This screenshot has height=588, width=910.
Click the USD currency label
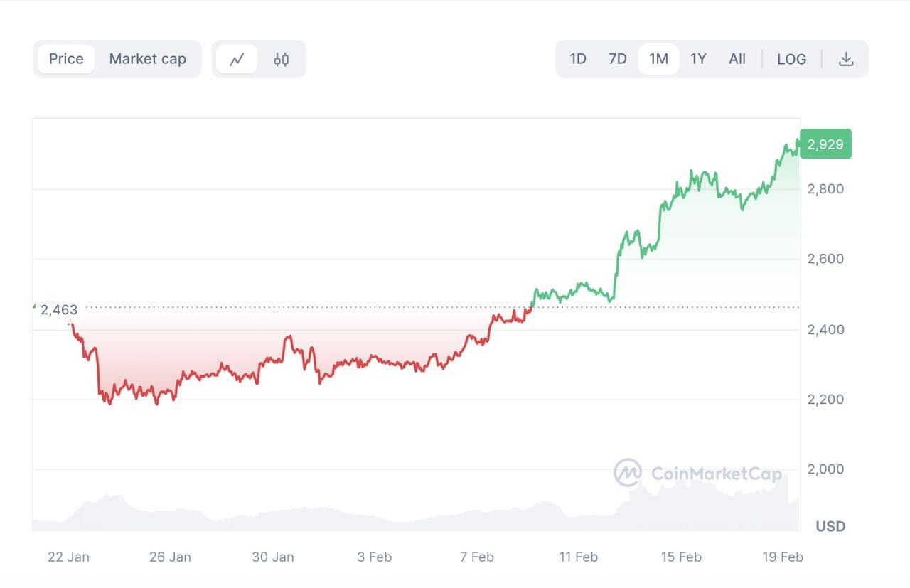point(830,526)
